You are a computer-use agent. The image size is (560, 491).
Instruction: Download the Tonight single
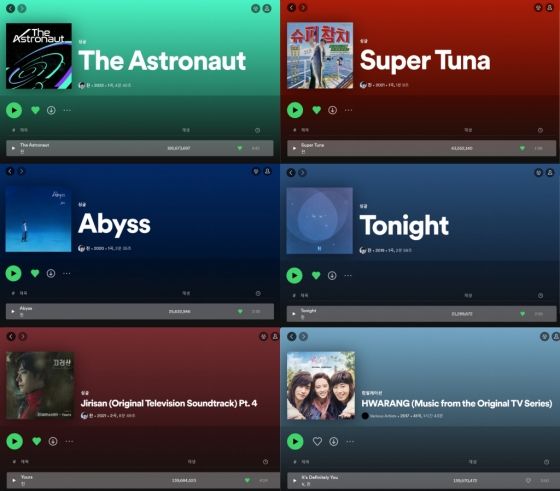[332, 276]
